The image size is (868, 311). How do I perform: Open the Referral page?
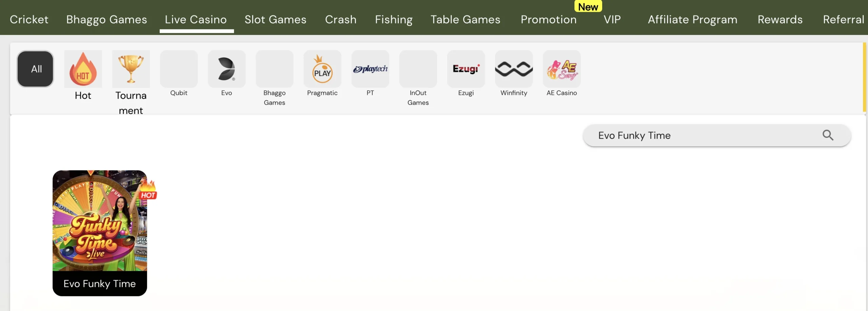(844, 19)
